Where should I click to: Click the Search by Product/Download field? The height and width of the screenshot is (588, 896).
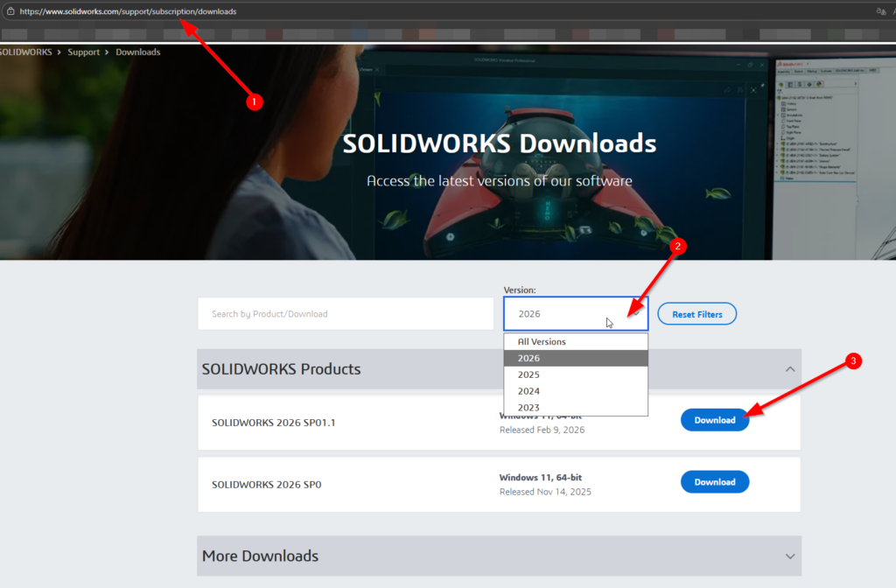coord(346,313)
